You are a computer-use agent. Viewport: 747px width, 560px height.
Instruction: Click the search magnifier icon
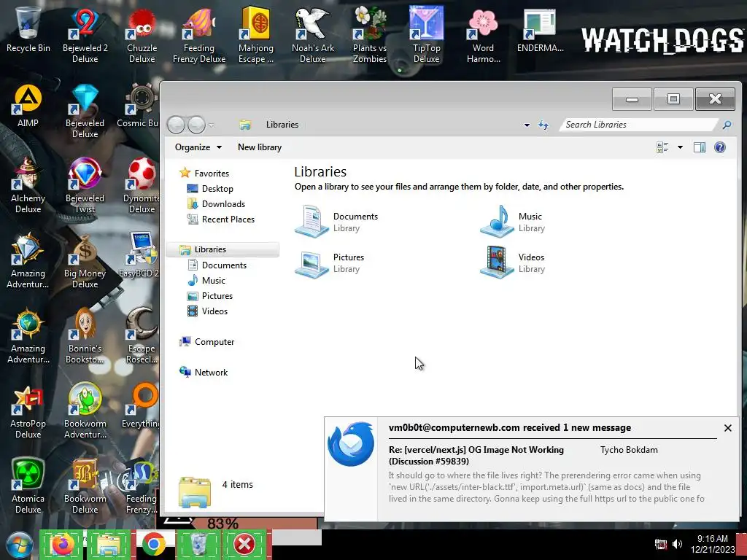click(x=727, y=125)
